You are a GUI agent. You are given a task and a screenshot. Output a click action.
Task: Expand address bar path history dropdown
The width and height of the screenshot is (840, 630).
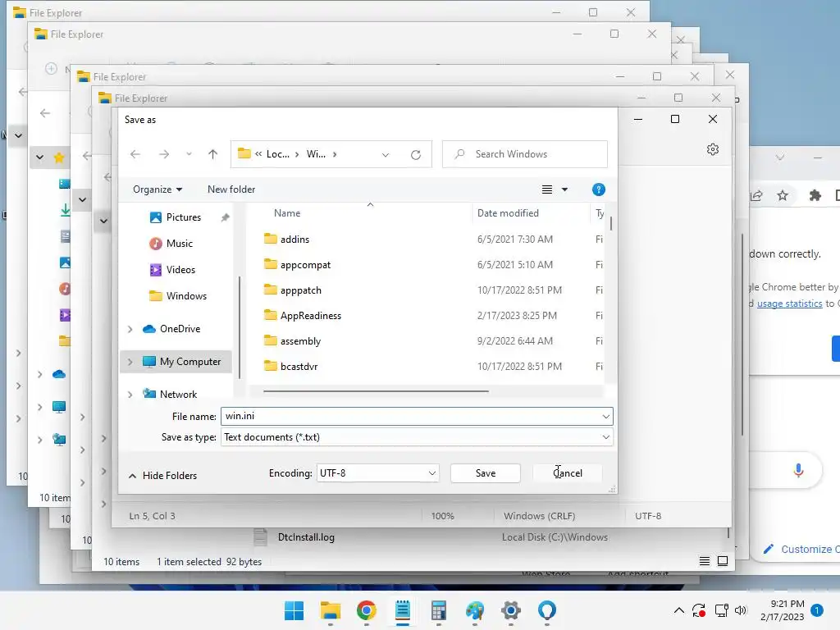tap(386, 155)
